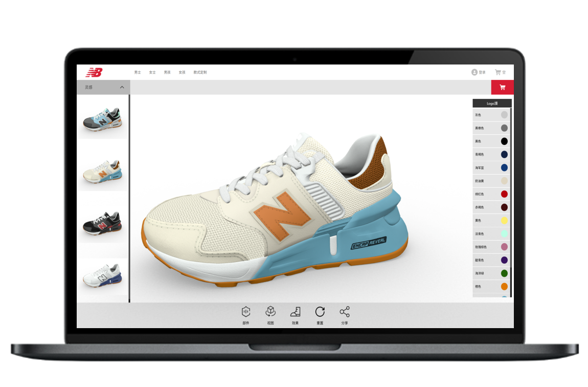The width and height of the screenshot is (588, 387).
Task: Open the 女孩 menu
Action: (x=182, y=73)
